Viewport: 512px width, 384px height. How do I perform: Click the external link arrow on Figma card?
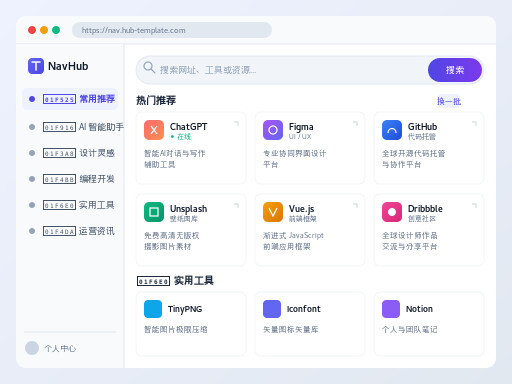point(356,124)
